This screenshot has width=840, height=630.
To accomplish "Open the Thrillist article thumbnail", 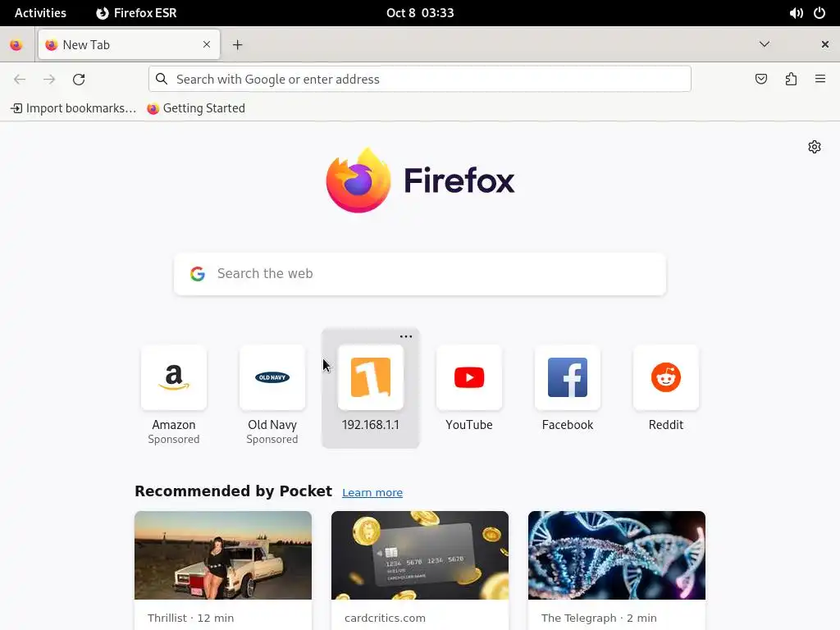I will pos(223,555).
